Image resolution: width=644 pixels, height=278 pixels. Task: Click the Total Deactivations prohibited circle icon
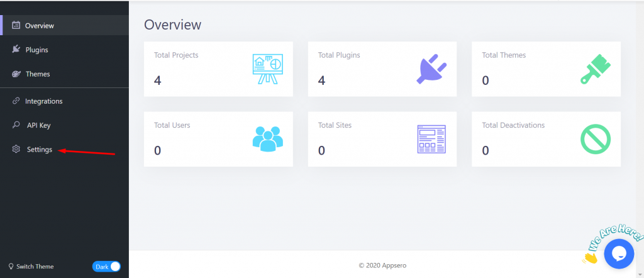click(x=596, y=139)
